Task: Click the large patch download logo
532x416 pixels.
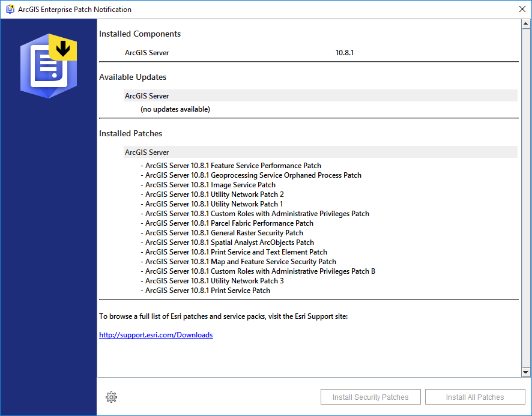Action: pos(49,66)
